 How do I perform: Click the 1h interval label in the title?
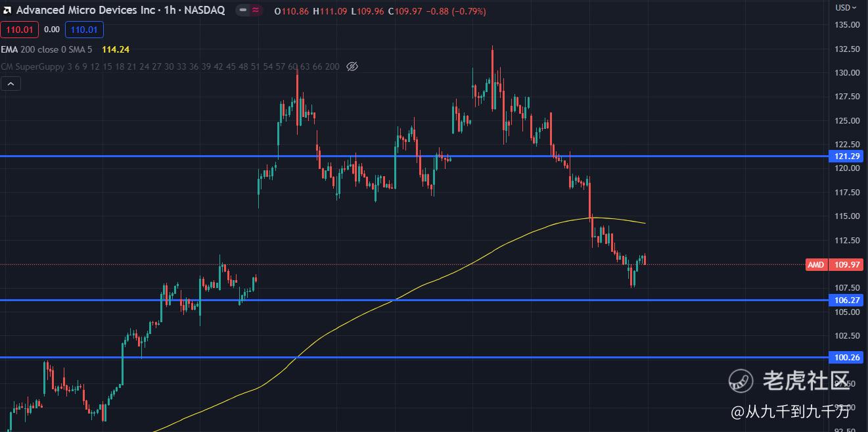[168, 11]
